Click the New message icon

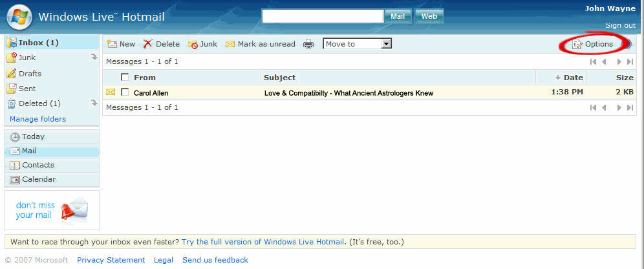click(x=112, y=44)
